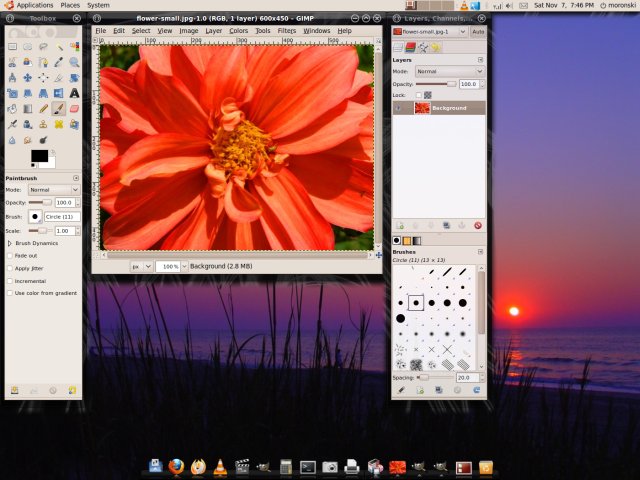Select the Clone stamp tool
The image size is (640, 480).
(x=43, y=124)
